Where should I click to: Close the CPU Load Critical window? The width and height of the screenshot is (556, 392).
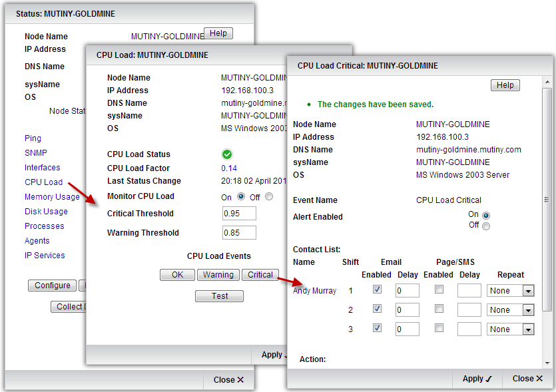[x=527, y=379]
